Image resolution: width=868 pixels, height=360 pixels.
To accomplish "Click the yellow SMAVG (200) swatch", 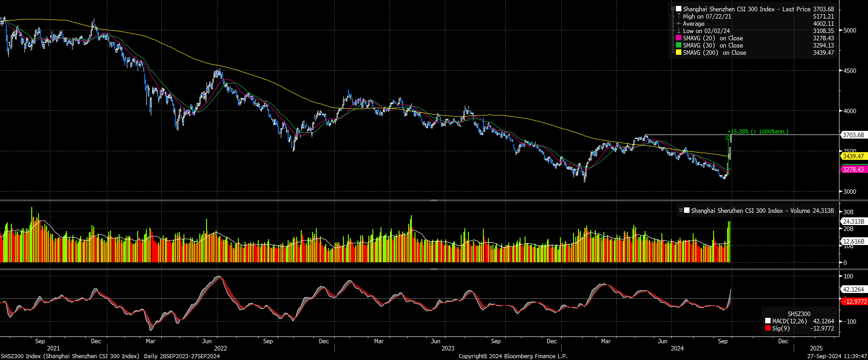I will click(679, 53).
